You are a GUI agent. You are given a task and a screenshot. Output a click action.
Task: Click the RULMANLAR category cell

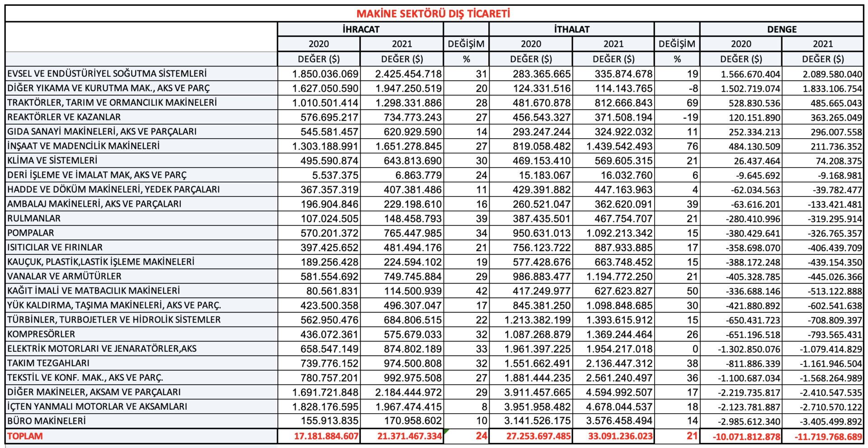point(33,219)
